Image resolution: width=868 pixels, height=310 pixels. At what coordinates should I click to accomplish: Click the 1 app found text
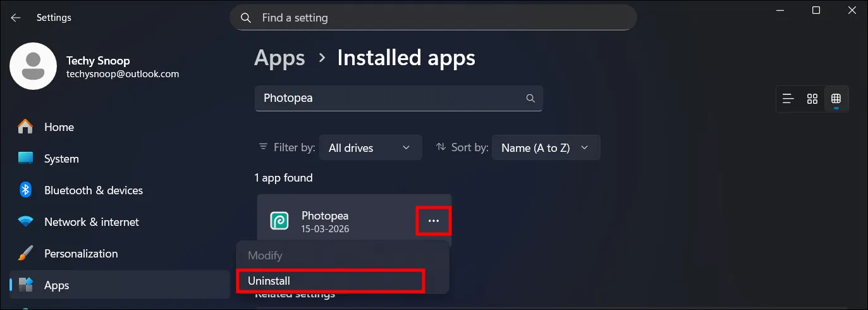pos(283,178)
